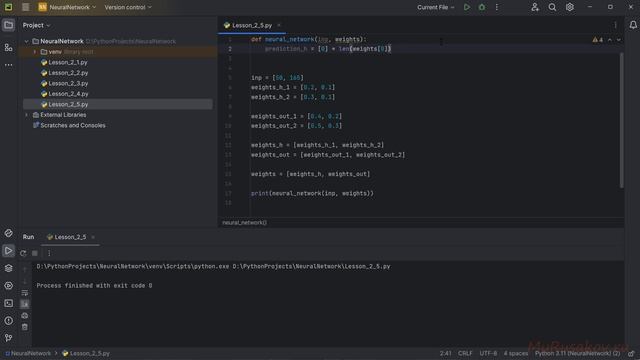Open the Current File run configuration dropdown
This screenshot has width=640, height=360.
coord(436,7)
